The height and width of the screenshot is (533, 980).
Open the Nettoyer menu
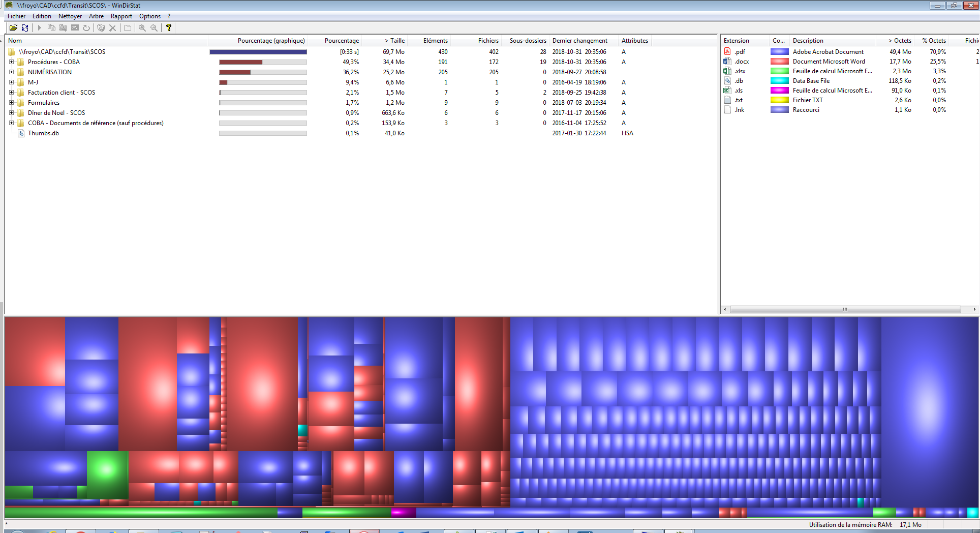[x=70, y=16]
